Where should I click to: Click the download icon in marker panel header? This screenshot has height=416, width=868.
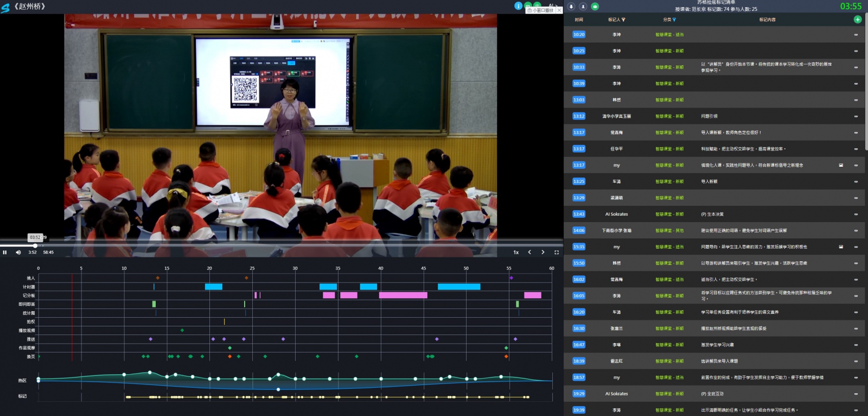point(571,7)
